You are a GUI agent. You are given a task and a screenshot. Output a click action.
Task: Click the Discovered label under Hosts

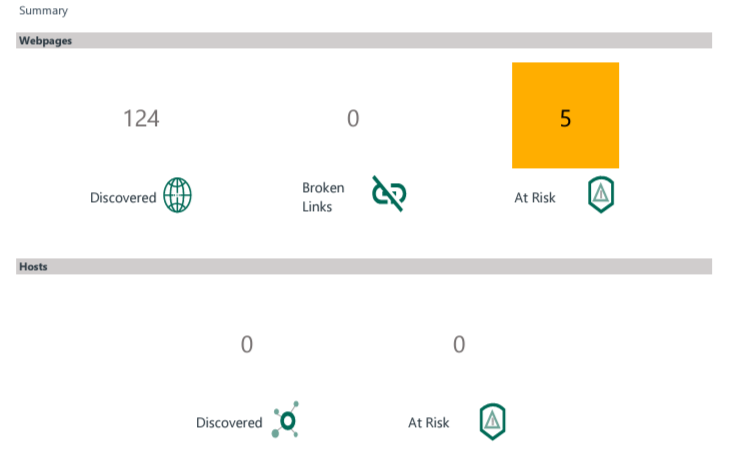coord(229,423)
